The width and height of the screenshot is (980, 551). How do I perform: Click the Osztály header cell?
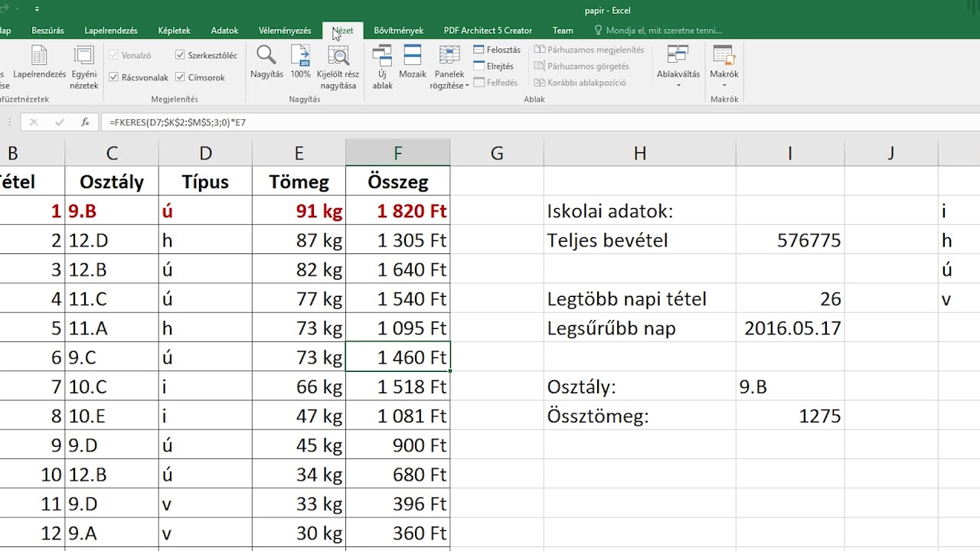112,181
